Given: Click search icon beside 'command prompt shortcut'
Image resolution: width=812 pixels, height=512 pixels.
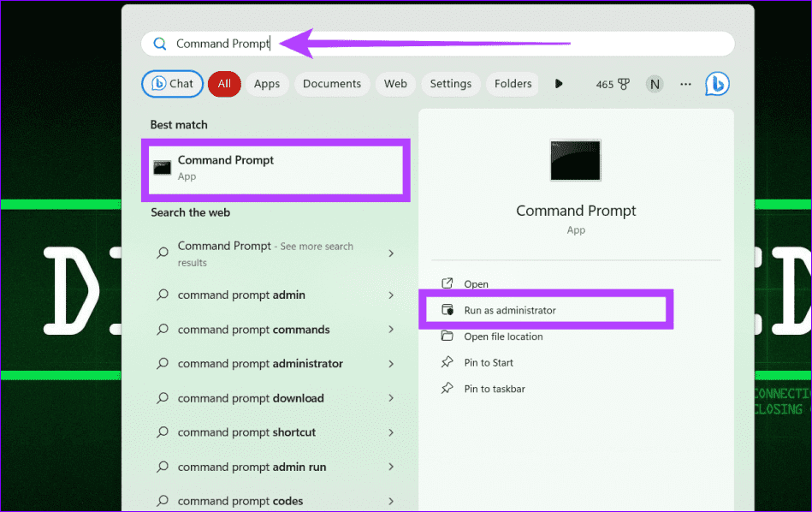Looking at the screenshot, I should click(x=163, y=432).
